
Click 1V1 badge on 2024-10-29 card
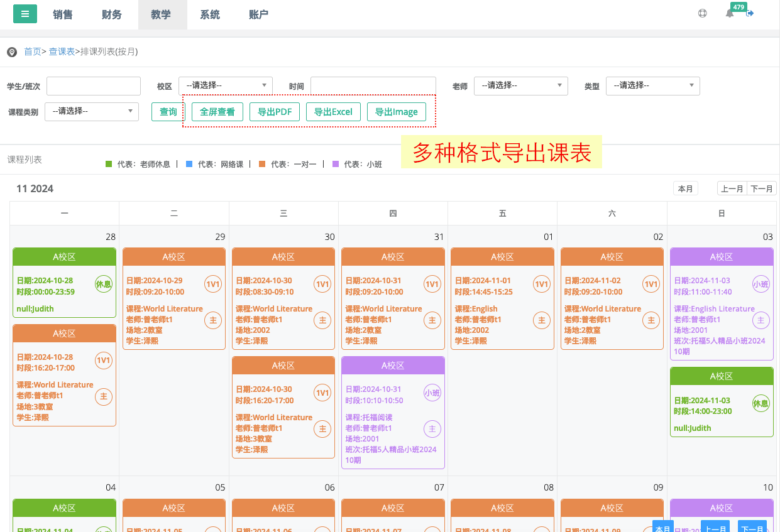tap(213, 284)
